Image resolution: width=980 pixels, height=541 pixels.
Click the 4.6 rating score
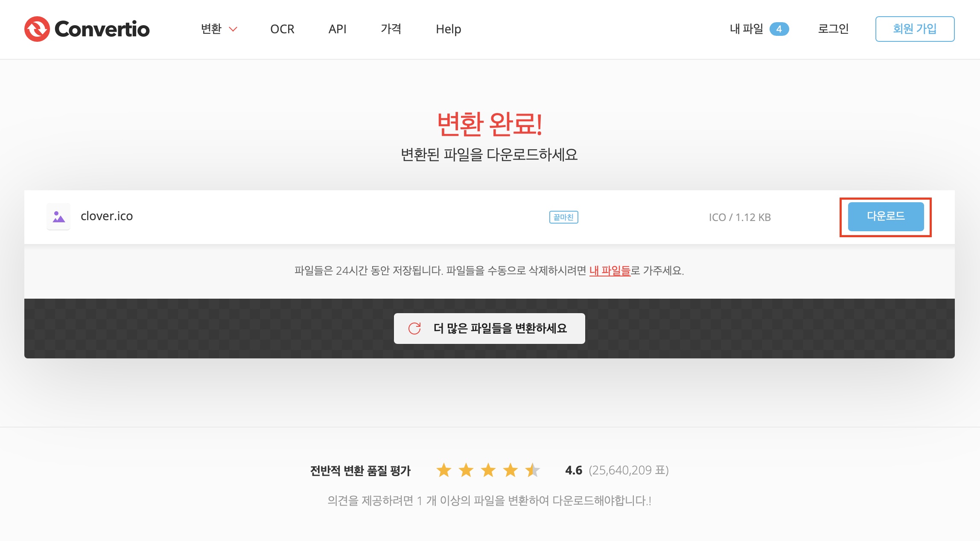(574, 470)
